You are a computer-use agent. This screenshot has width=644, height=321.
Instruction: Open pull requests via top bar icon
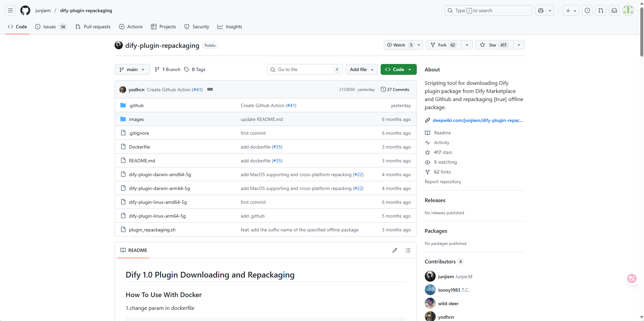[601, 10]
